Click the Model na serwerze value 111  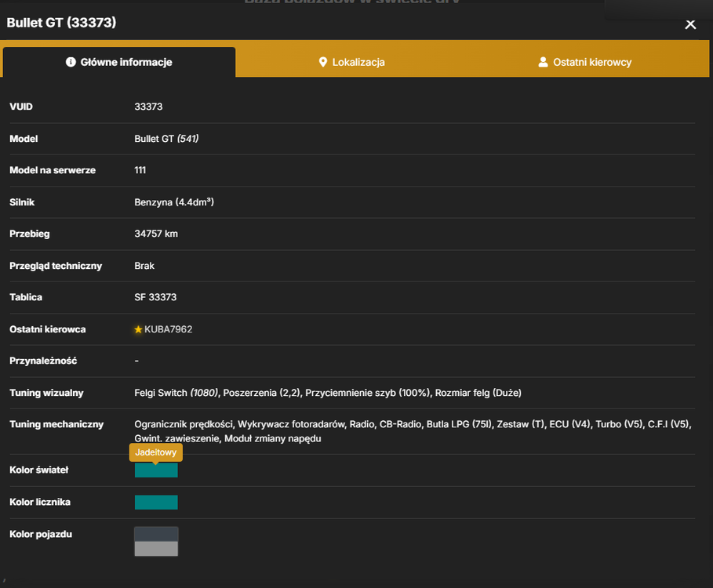click(140, 170)
